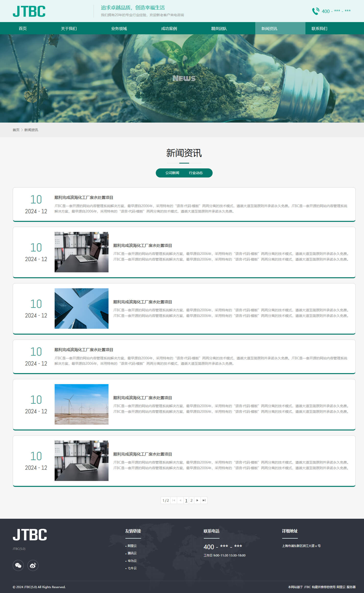Open the 成功案例 navigation item
364x593 pixels.
169,28
